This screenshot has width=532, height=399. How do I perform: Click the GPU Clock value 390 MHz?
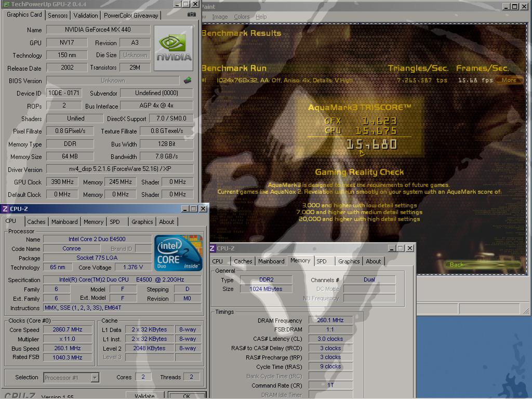(x=62, y=182)
